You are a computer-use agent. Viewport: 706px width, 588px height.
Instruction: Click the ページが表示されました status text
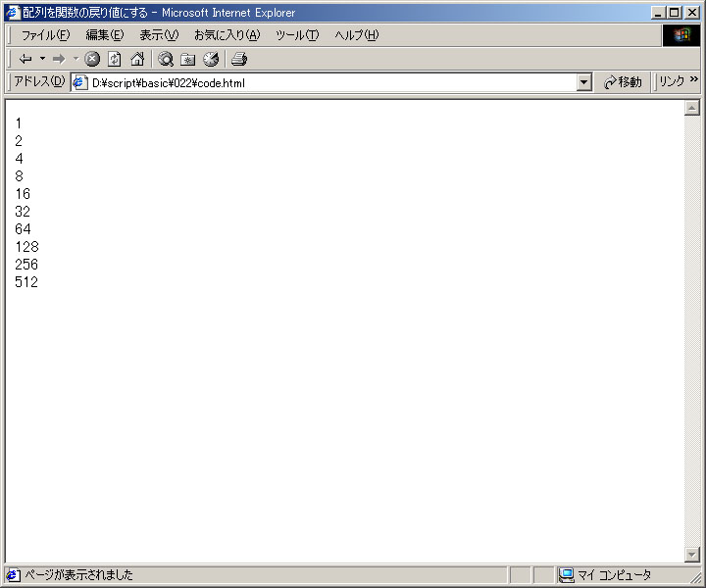pos(78,575)
